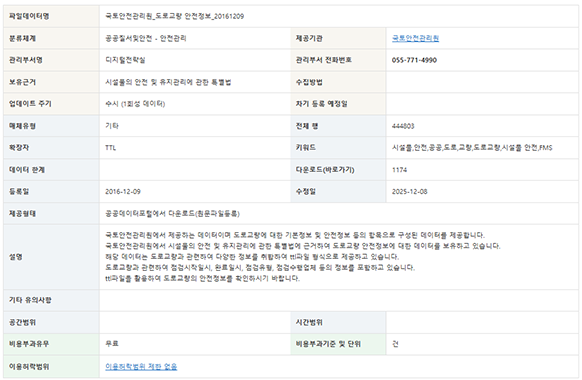Image resolution: width=582 pixels, height=380 pixels.
Task: Click the 제공형태 header cell
Action: (x=52, y=213)
